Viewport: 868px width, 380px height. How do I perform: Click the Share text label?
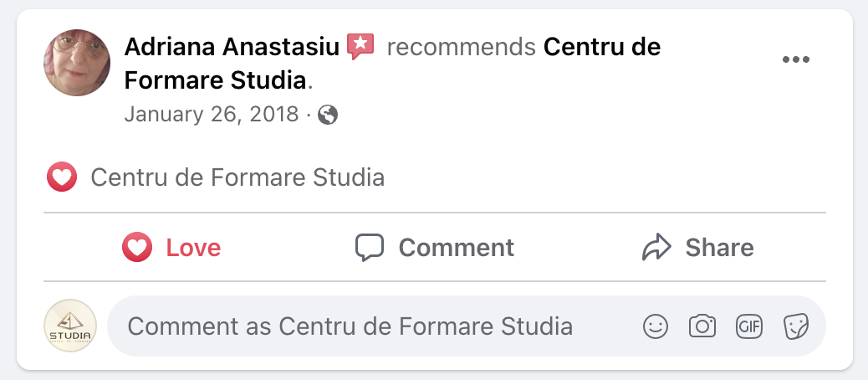tap(719, 248)
